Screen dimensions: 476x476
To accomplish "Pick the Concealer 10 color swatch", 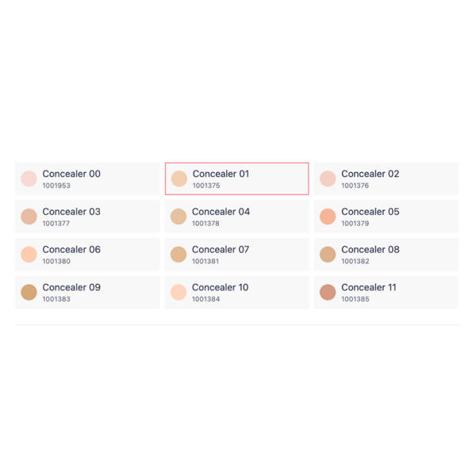I will click(x=178, y=293).
